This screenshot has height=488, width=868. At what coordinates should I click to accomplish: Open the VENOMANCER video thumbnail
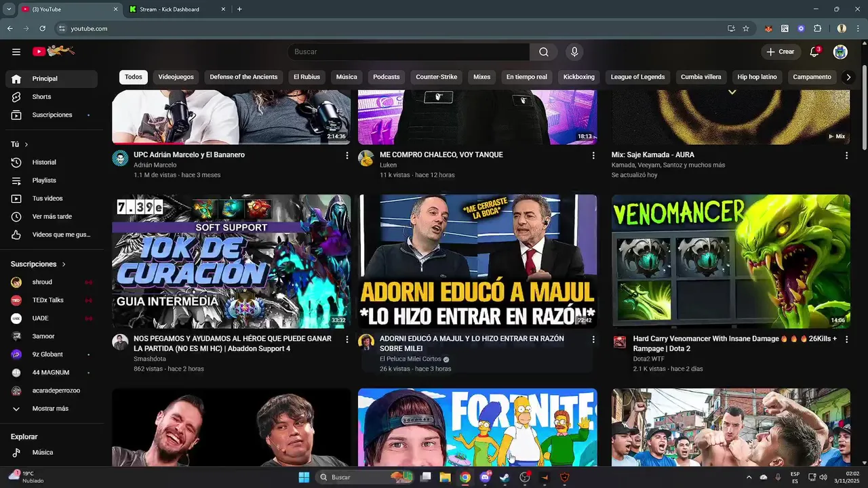click(731, 262)
